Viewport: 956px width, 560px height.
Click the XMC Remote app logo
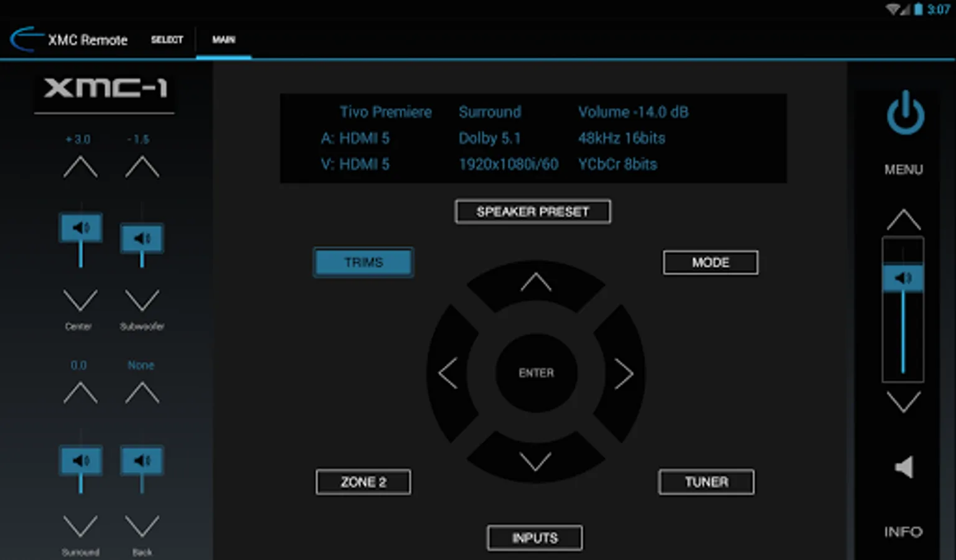pos(26,39)
